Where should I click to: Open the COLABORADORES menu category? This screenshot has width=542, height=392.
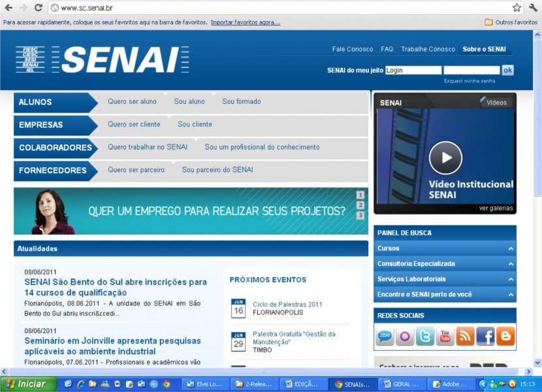pyautogui.click(x=56, y=148)
